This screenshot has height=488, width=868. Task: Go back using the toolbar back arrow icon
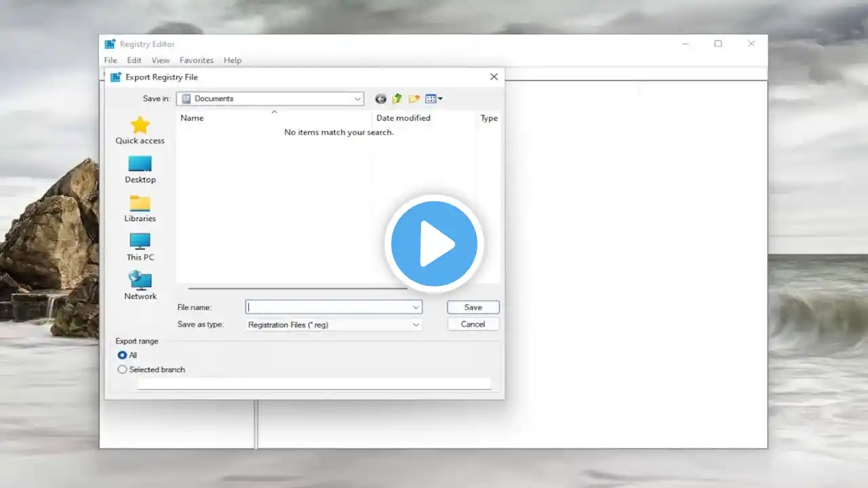tap(380, 99)
